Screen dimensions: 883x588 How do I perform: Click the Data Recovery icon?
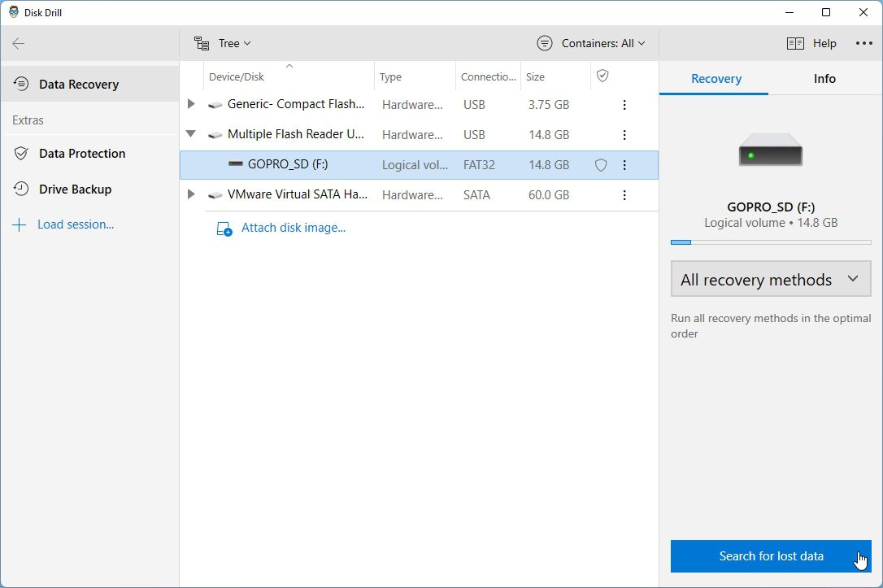(21, 84)
